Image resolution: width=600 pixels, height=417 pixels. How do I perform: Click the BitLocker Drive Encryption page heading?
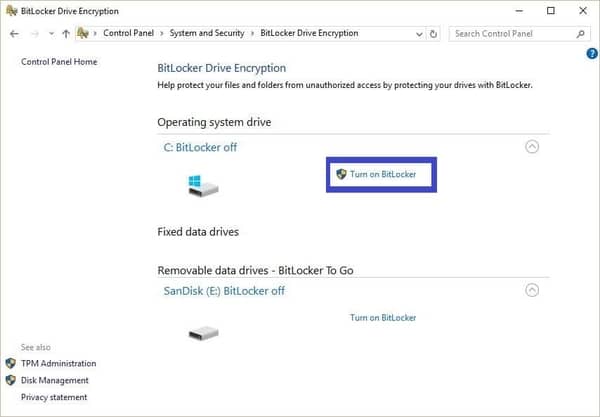222,68
